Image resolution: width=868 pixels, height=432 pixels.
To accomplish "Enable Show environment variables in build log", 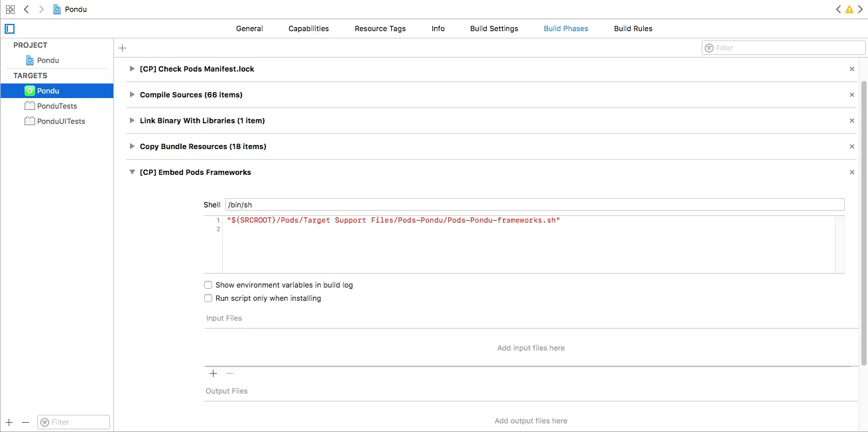I will tap(208, 285).
